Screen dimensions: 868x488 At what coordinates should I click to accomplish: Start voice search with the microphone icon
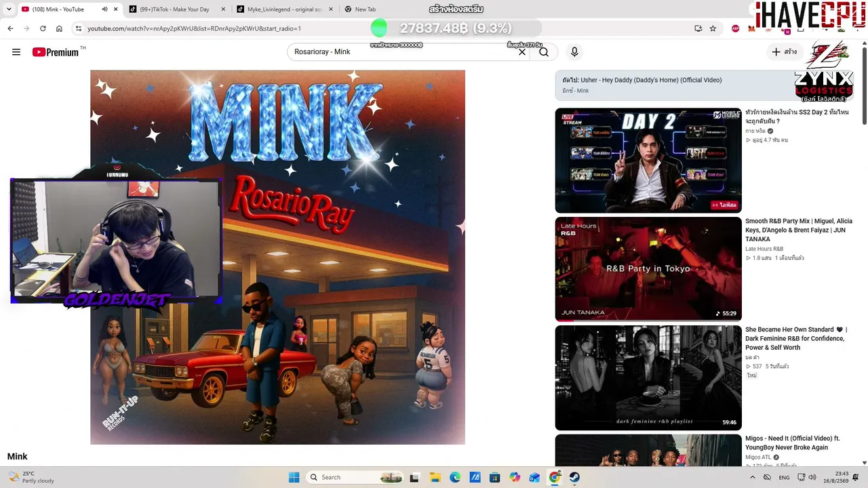574,52
